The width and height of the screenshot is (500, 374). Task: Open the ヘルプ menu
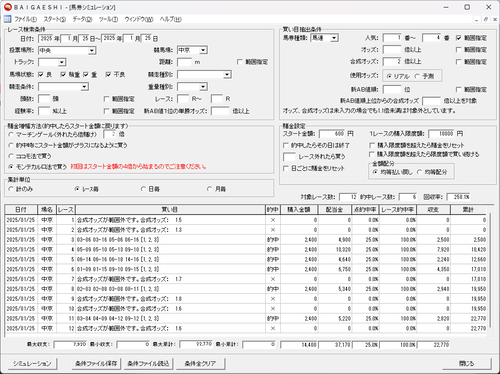pyautogui.click(x=171, y=19)
